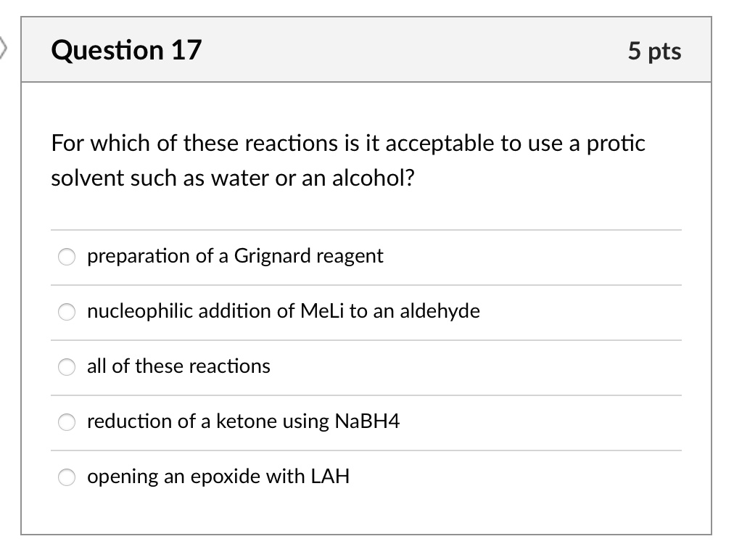Click the 'reduction of a ketone using NaBH4' text

243,422
